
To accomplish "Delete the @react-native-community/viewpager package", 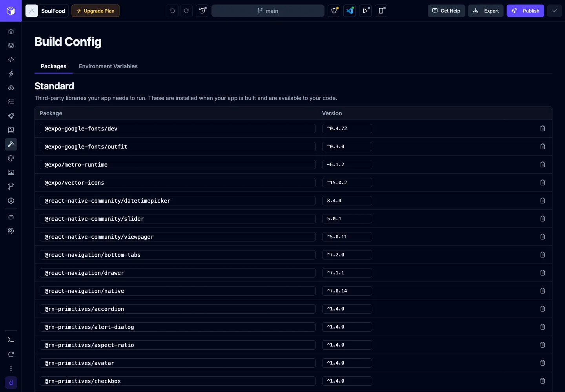I will coord(543,237).
